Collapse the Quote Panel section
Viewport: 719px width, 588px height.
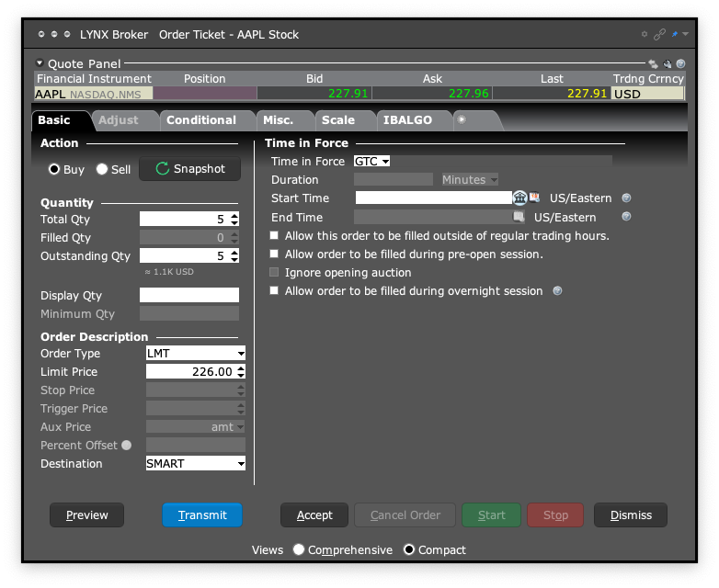point(40,62)
